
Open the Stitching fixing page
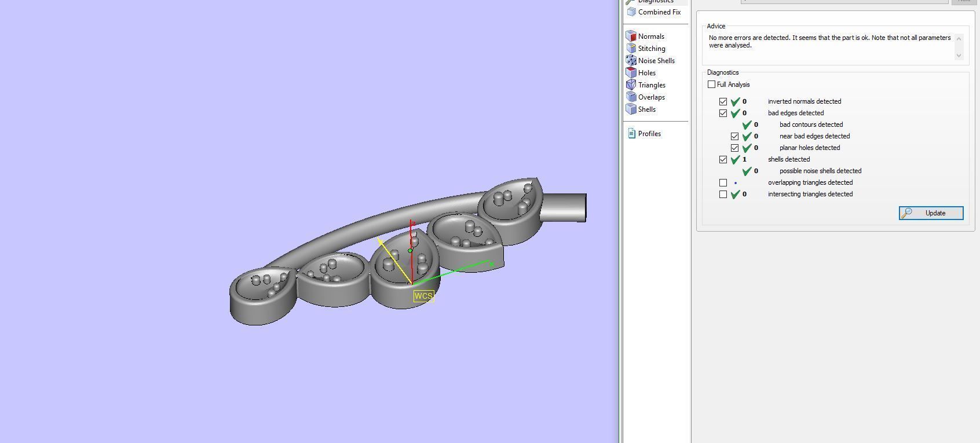(646, 49)
